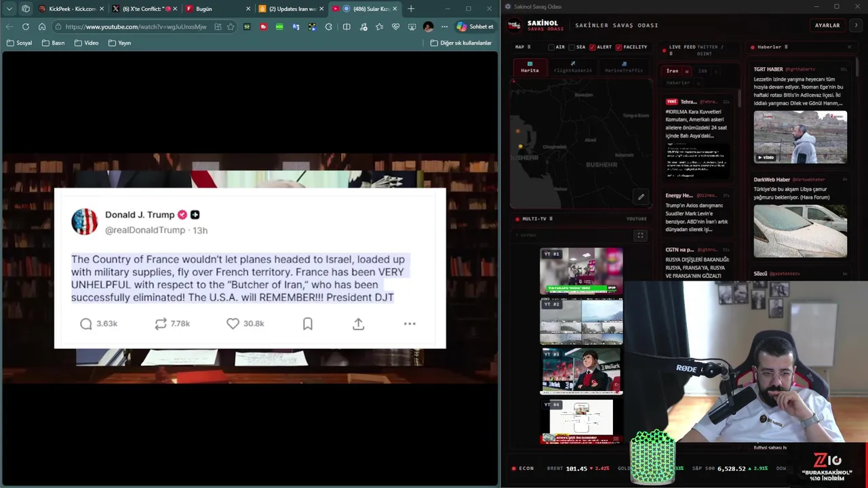Switch to the Updates Iran war tab
Viewport: 868px width, 488px height.
point(291,9)
